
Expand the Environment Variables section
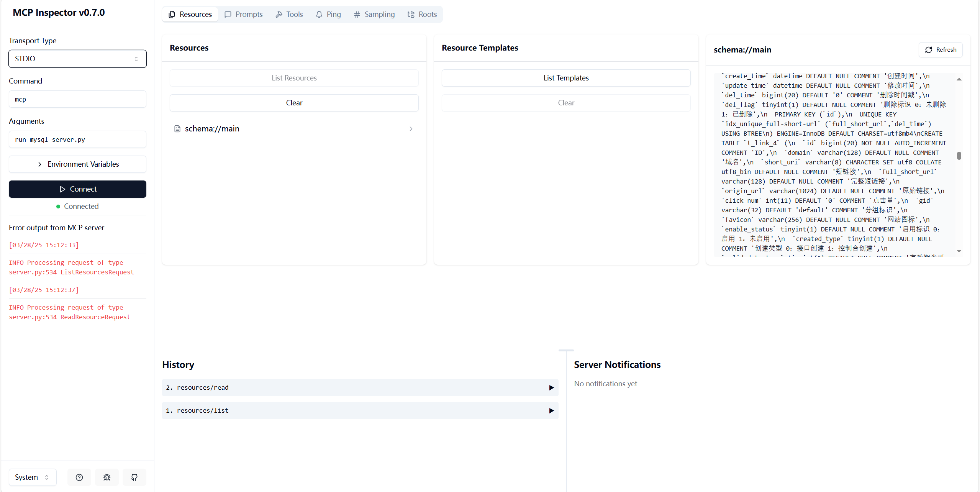77,164
